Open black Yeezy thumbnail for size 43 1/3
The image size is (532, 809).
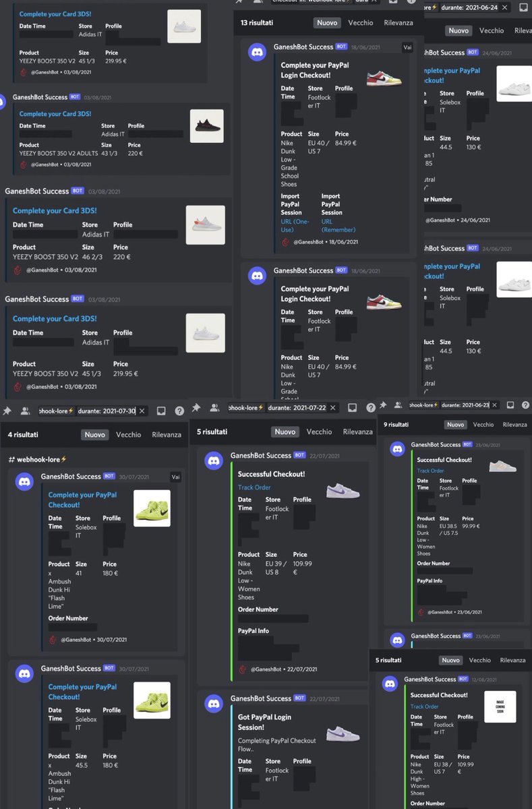206,125
